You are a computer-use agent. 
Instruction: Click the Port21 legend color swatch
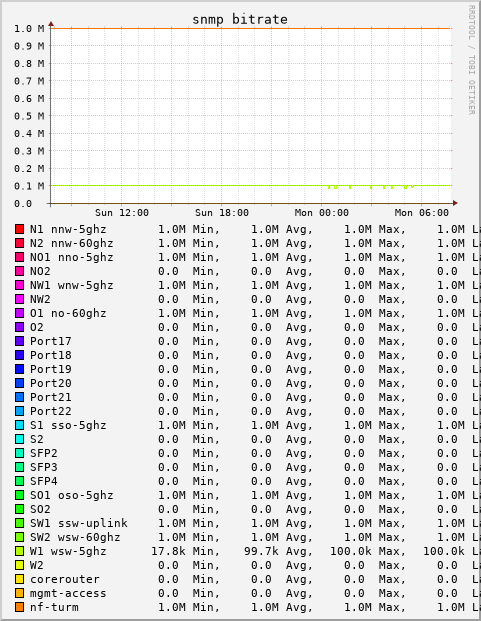19,397
